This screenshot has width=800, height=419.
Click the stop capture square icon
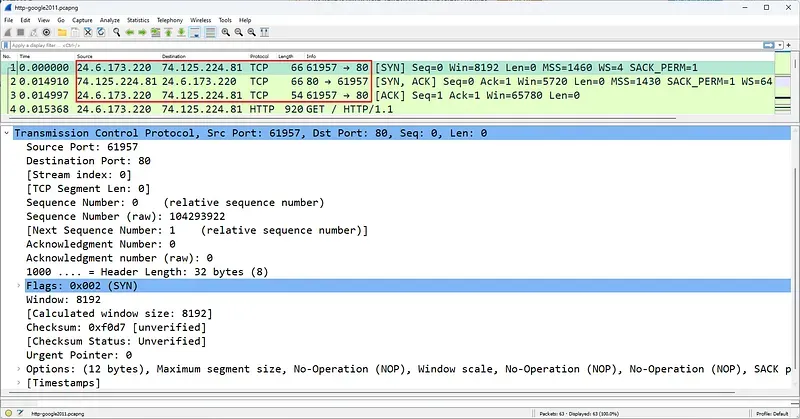(x=20, y=32)
